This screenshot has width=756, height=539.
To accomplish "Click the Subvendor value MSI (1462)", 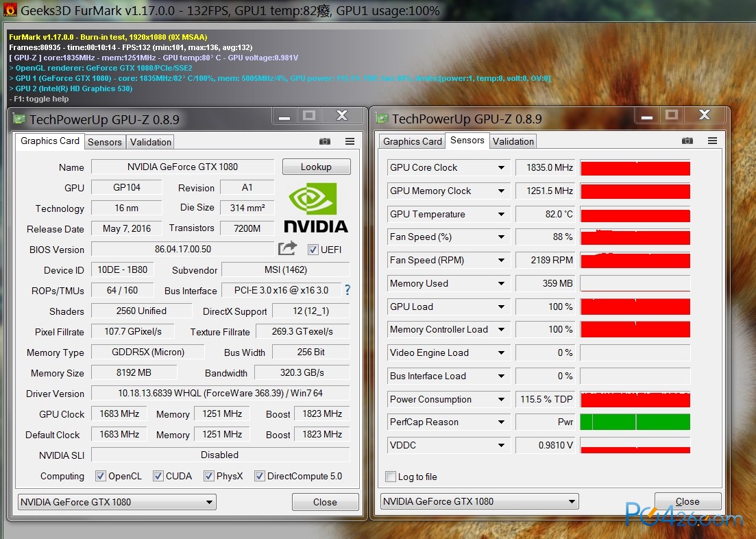I will click(x=285, y=269).
